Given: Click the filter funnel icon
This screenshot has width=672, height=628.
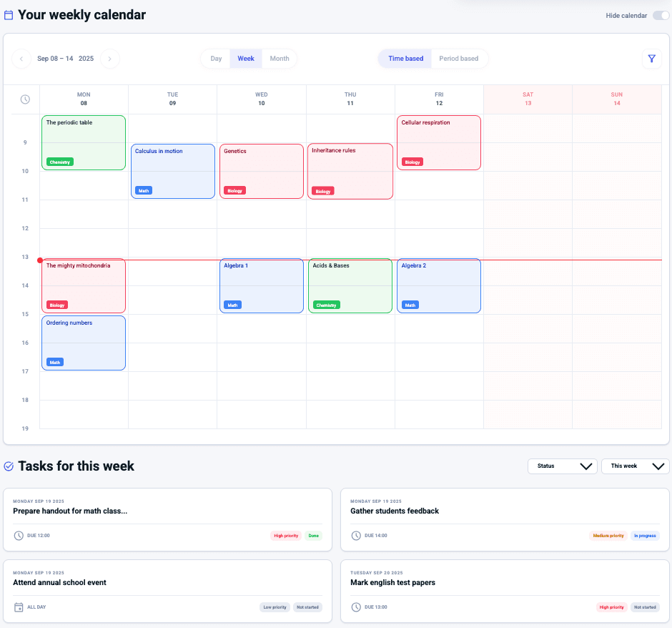Looking at the screenshot, I should click(x=651, y=59).
